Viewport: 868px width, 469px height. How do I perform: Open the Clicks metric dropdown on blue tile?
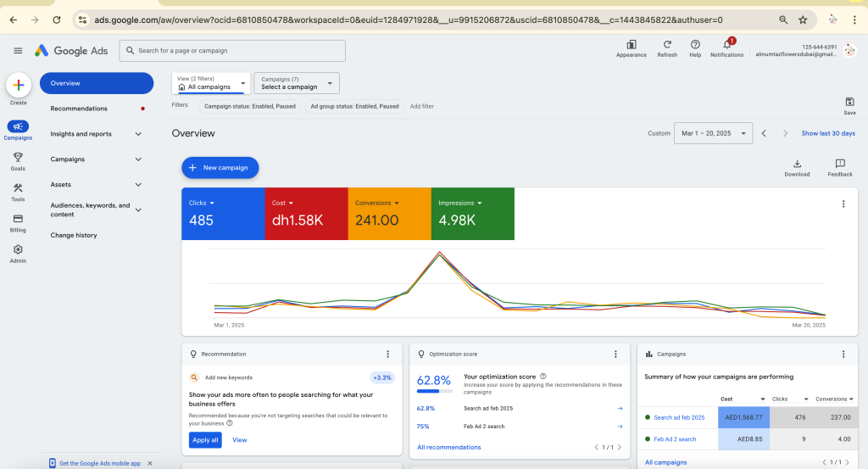[202, 204]
